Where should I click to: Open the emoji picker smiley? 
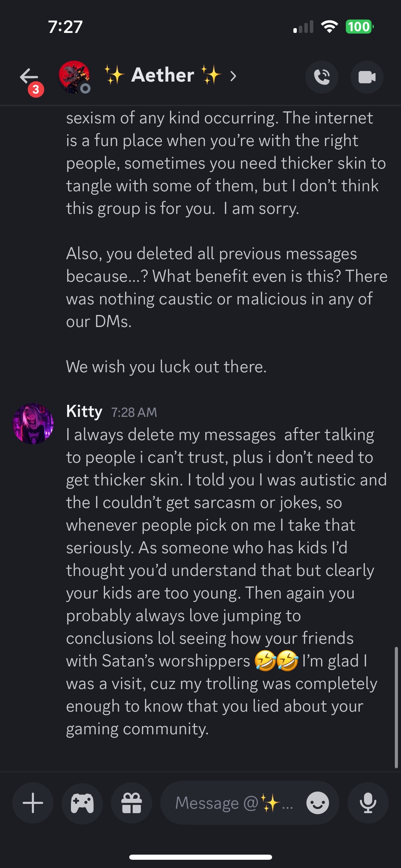[x=318, y=803]
